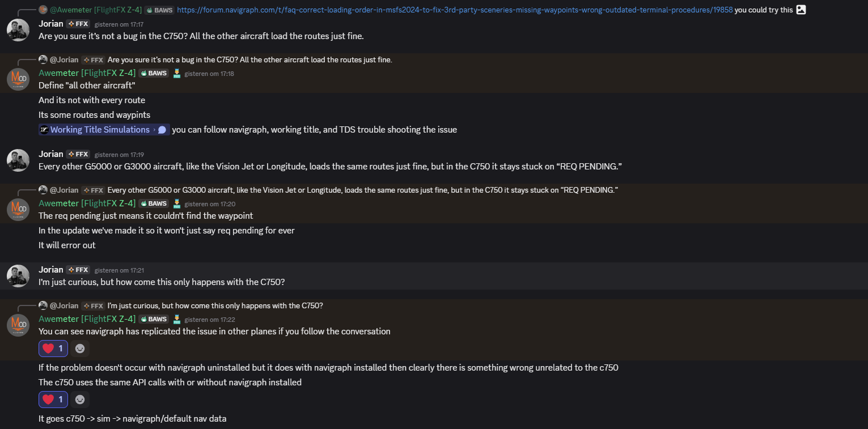Click the @Jorian mention in the 'Are you sure' reply preview

[x=64, y=60]
